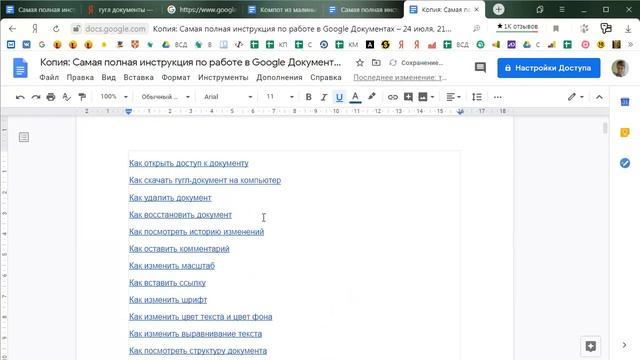
Task: Open the zoom 100% dropdown
Action: [x=114, y=97]
